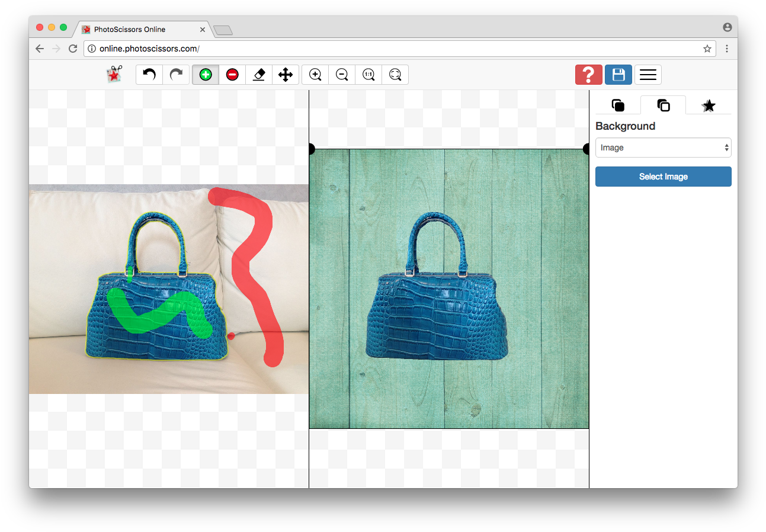Switch to the star Effects tab
766x532 pixels.
click(709, 105)
